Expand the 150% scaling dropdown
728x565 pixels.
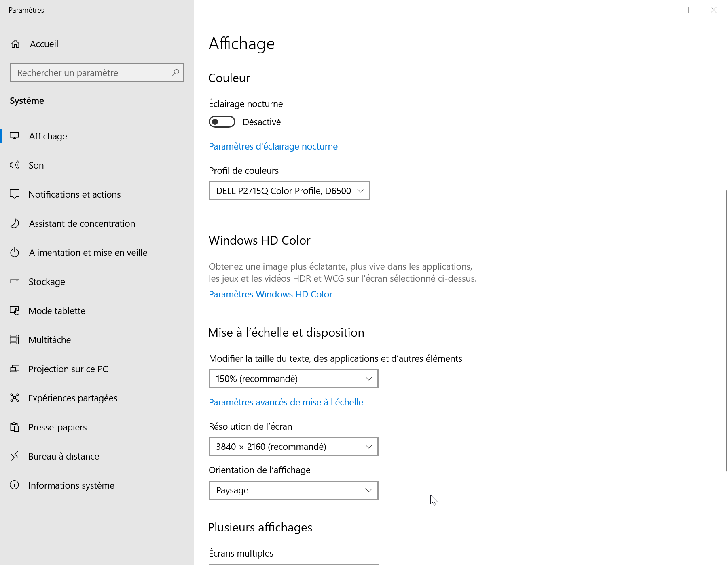coord(293,379)
